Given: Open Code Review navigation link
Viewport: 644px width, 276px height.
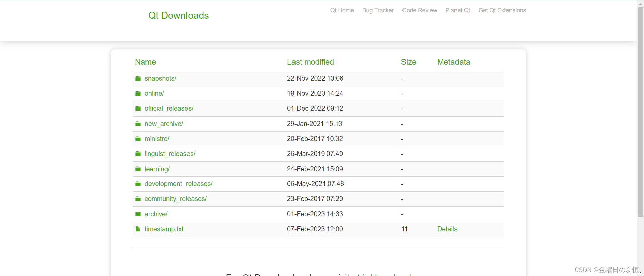Looking at the screenshot, I should pyautogui.click(x=420, y=10).
